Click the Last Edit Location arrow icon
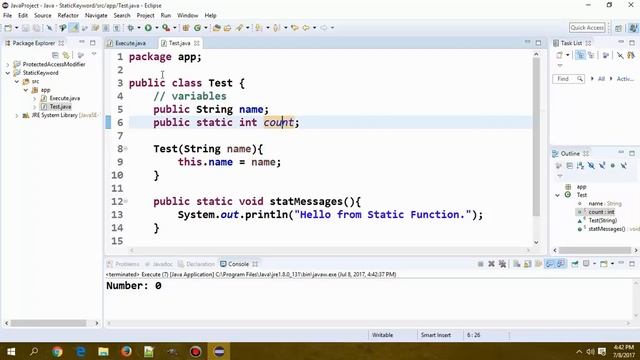 294,28
